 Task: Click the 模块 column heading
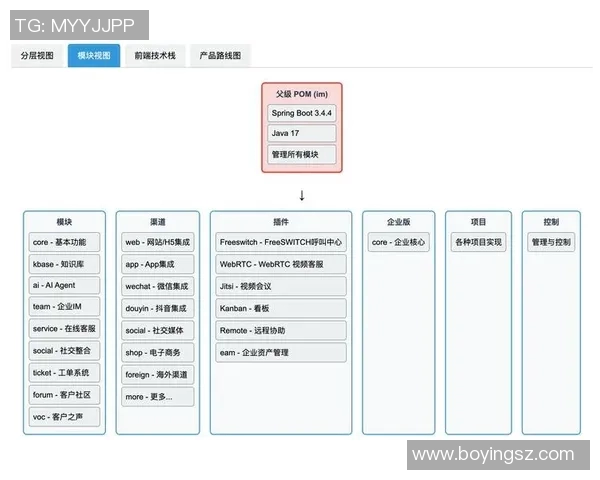(64, 222)
